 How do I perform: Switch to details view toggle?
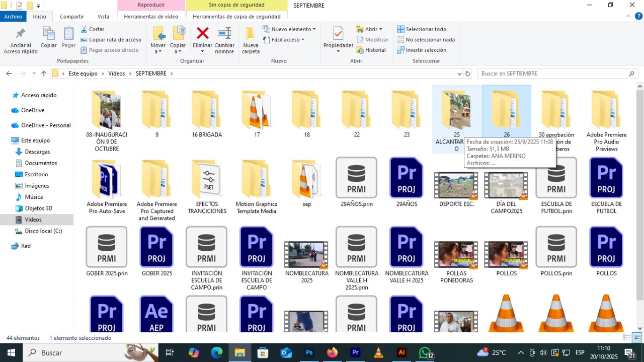[626, 338]
